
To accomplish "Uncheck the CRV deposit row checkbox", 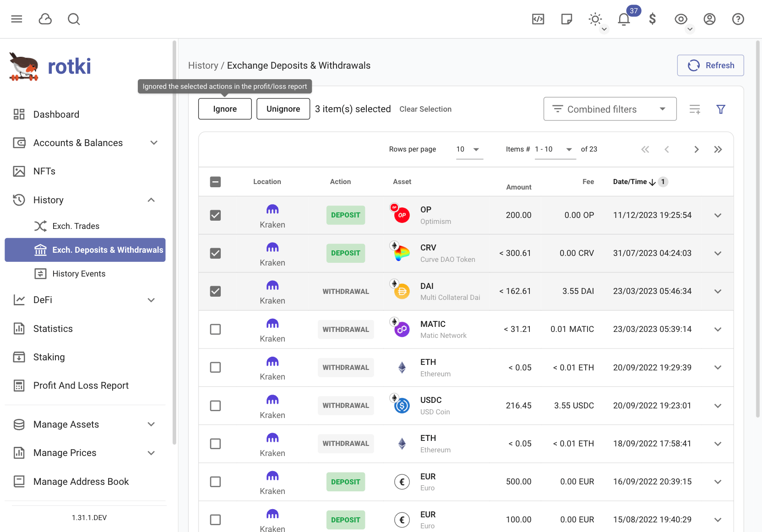I will [215, 253].
